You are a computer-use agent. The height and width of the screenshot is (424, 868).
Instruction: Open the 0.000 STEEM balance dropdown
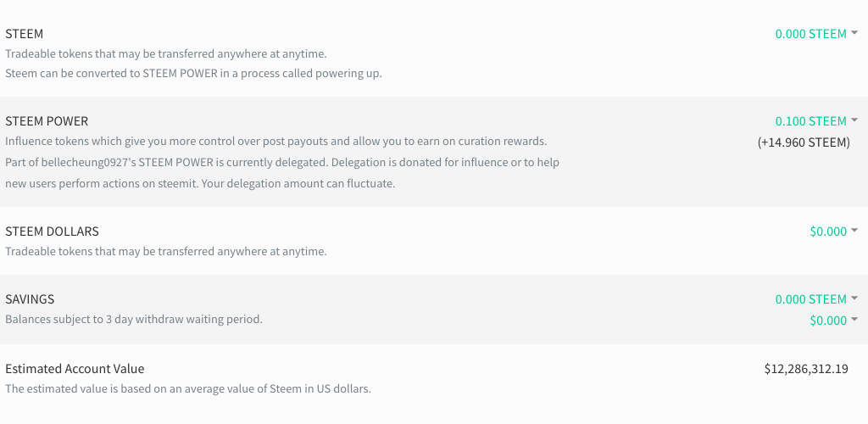[816, 34]
